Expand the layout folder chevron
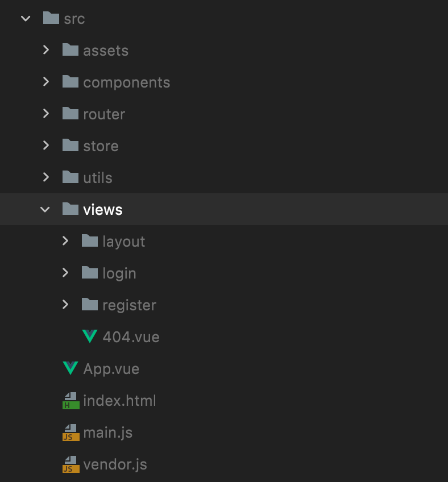 click(x=65, y=240)
